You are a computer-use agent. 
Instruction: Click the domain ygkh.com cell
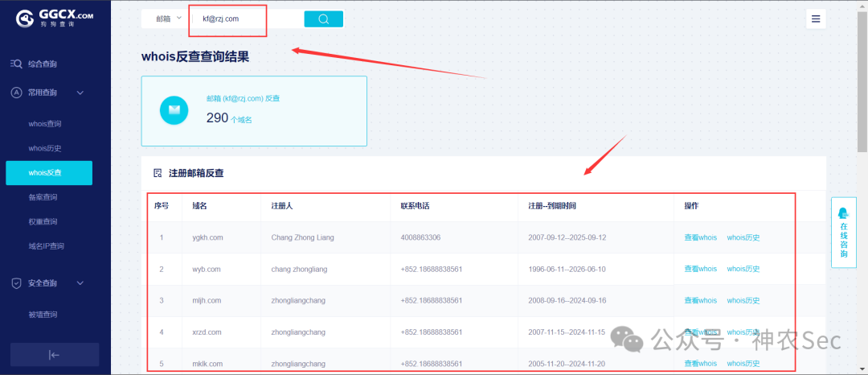[x=207, y=237]
